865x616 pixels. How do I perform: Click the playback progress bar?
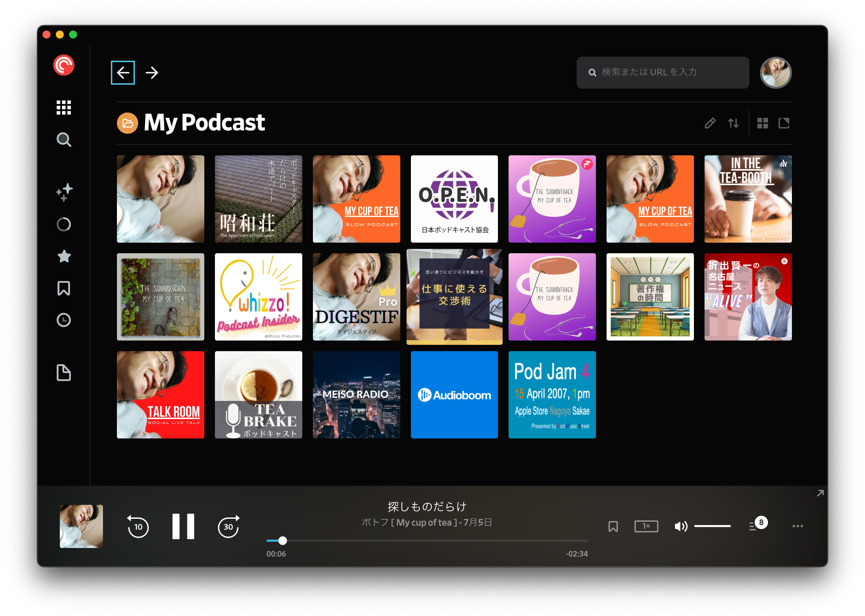pyautogui.click(x=427, y=541)
